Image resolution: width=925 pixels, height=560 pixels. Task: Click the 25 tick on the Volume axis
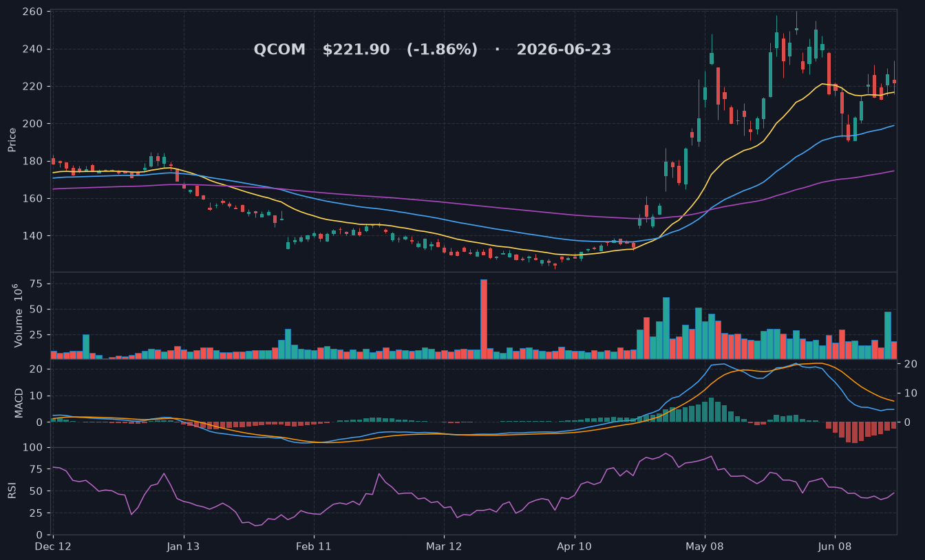pyautogui.click(x=36, y=334)
